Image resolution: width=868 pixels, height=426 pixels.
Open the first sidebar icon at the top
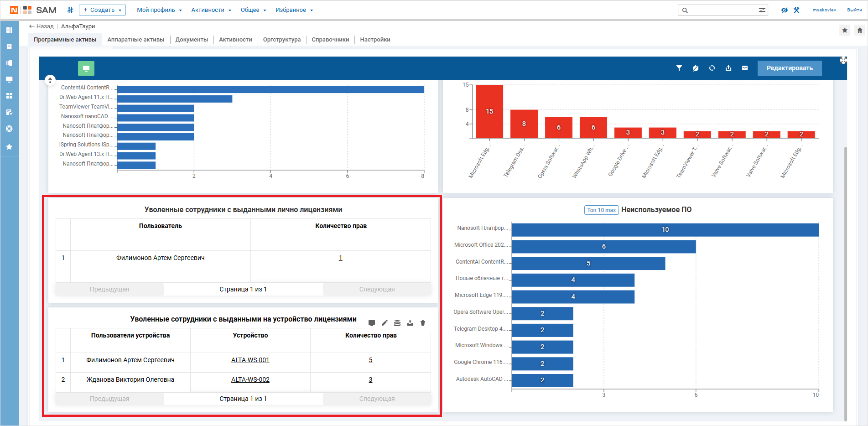tap(9, 30)
